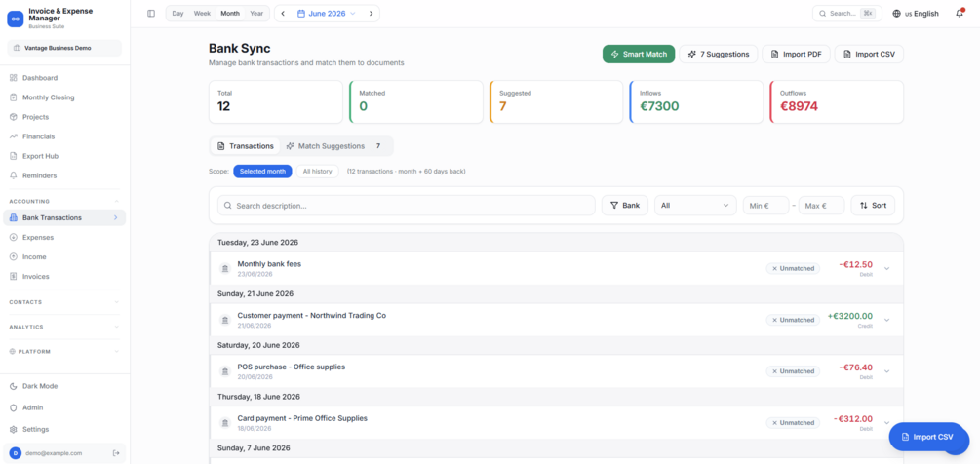Image resolution: width=980 pixels, height=464 pixels.
Task: Select Bank Transactions in sidebar
Action: pyautogui.click(x=65, y=217)
